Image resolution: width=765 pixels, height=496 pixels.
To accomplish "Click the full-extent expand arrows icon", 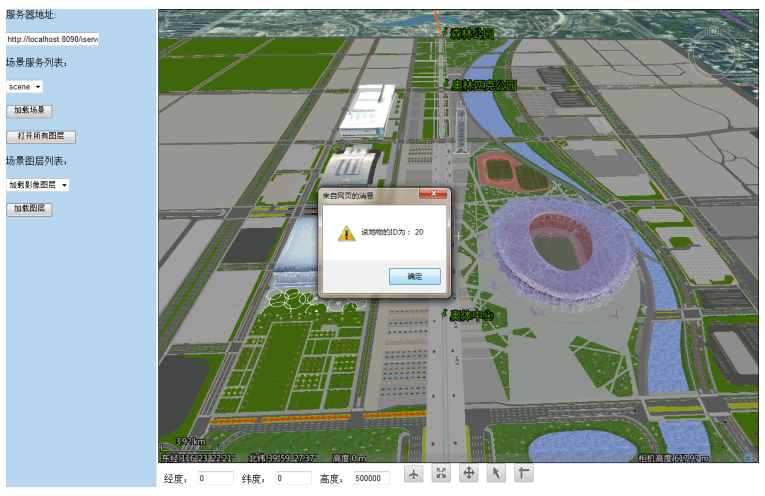I will [441, 474].
